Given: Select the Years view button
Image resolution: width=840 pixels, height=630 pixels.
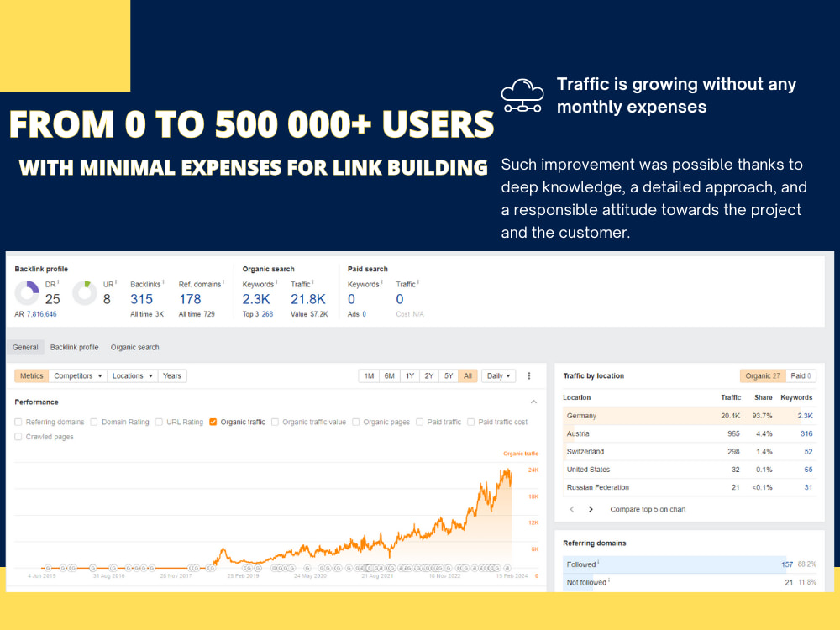Looking at the screenshot, I should (x=172, y=376).
